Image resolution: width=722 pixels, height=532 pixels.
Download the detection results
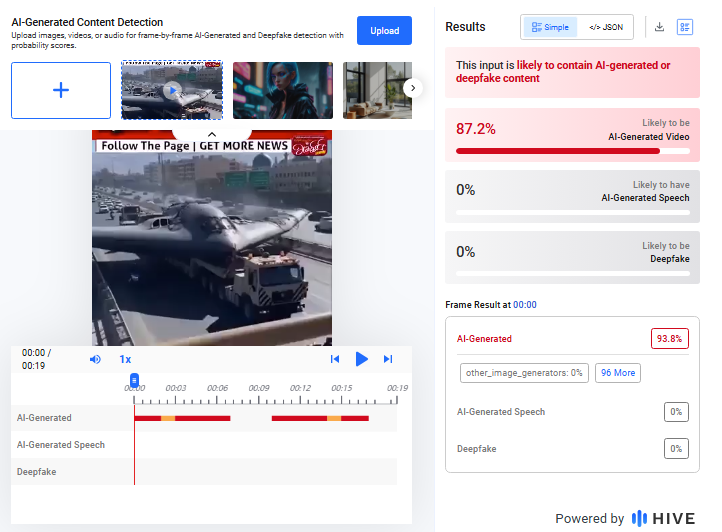(x=659, y=27)
